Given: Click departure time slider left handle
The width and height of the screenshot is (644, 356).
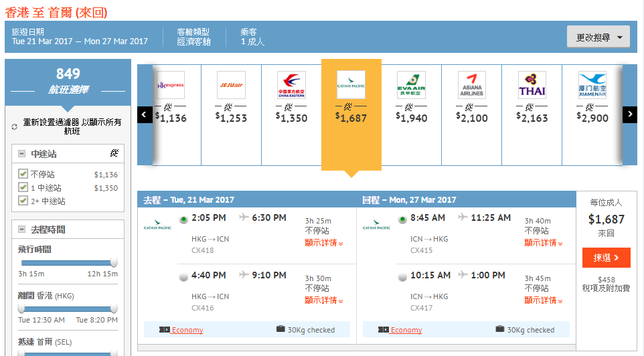Looking at the screenshot, I should [x=21, y=308].
